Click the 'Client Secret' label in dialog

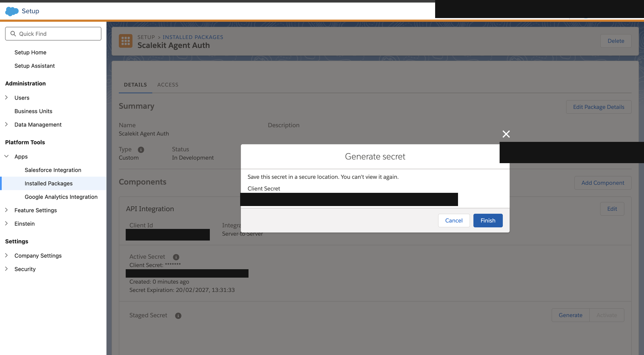coord(264,189)
